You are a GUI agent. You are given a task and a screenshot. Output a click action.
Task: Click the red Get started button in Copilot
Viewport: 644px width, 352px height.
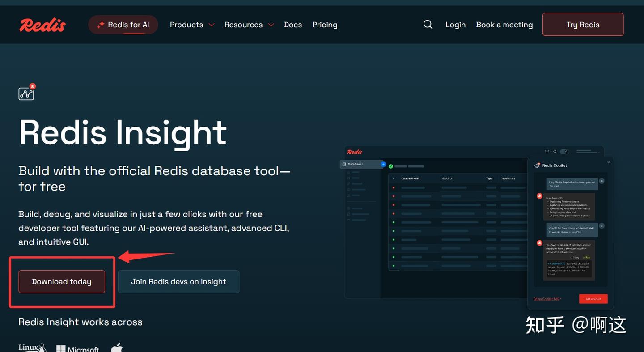point(593,299)
